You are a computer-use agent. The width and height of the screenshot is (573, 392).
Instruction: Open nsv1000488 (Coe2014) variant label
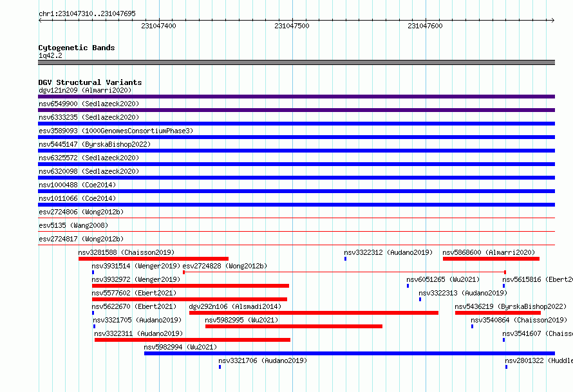[x=77, y=185]
